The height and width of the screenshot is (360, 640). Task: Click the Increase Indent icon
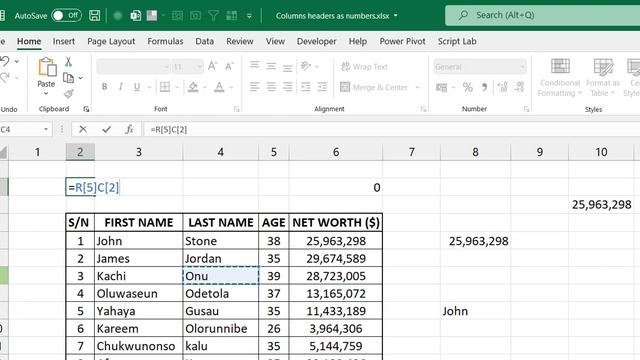322,87
